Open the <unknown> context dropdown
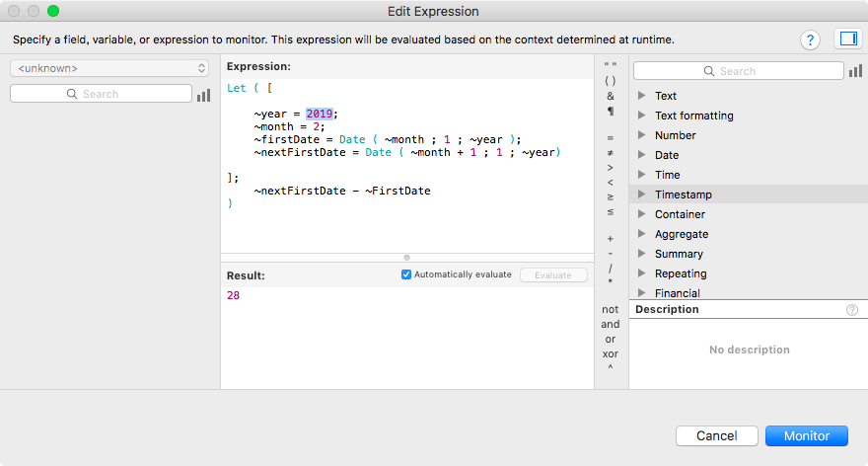The height and width of the screenshot is (466, 868). pos(109,68)
